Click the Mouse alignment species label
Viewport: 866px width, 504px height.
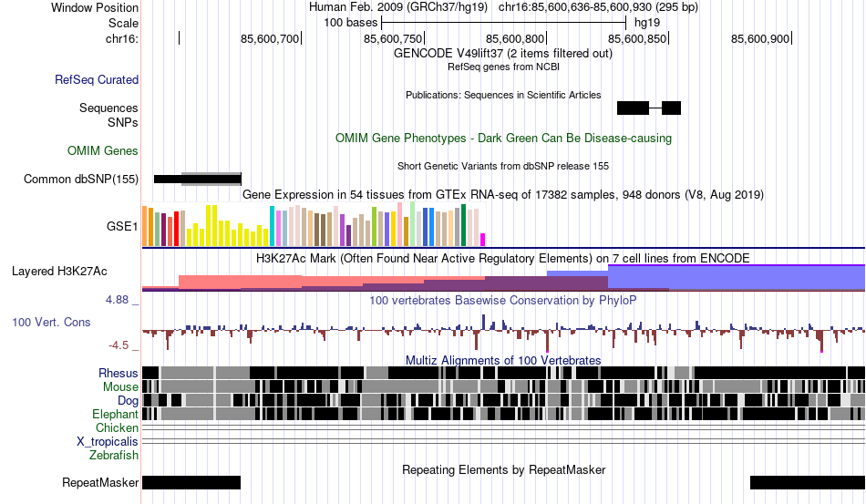[120, 387]
